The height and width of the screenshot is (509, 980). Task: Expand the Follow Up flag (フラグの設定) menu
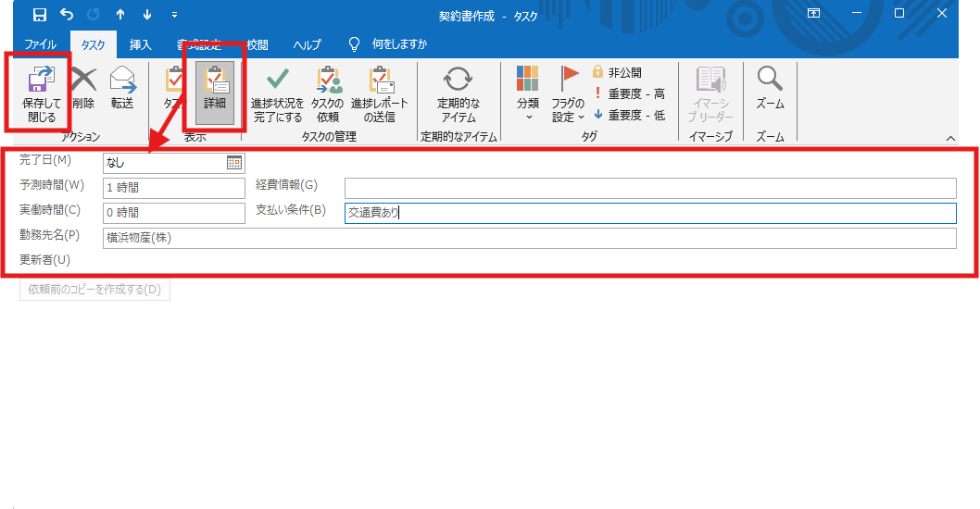pos(568,94)
